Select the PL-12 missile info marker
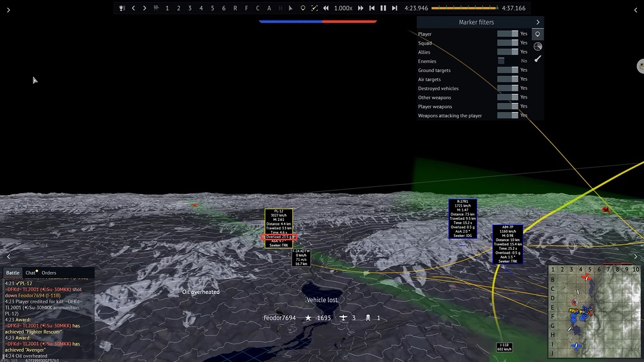 coord(278,229)
